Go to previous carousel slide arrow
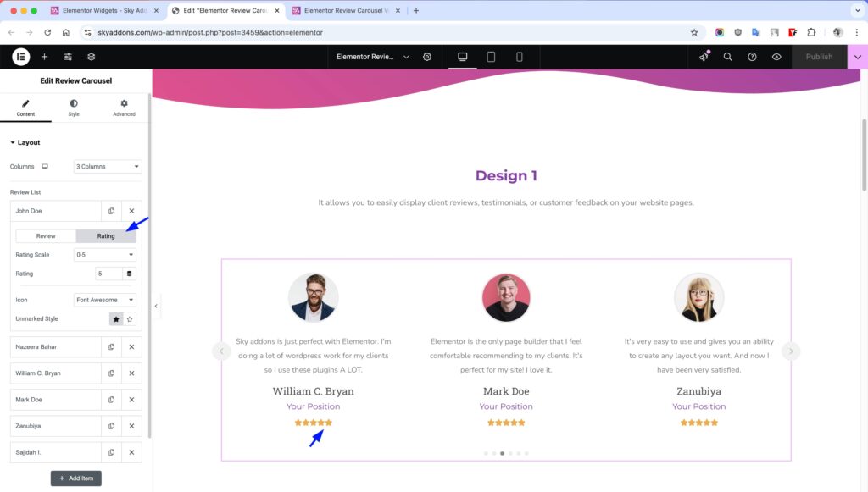Viewport: 868px width, 492px height. [221, 351]
